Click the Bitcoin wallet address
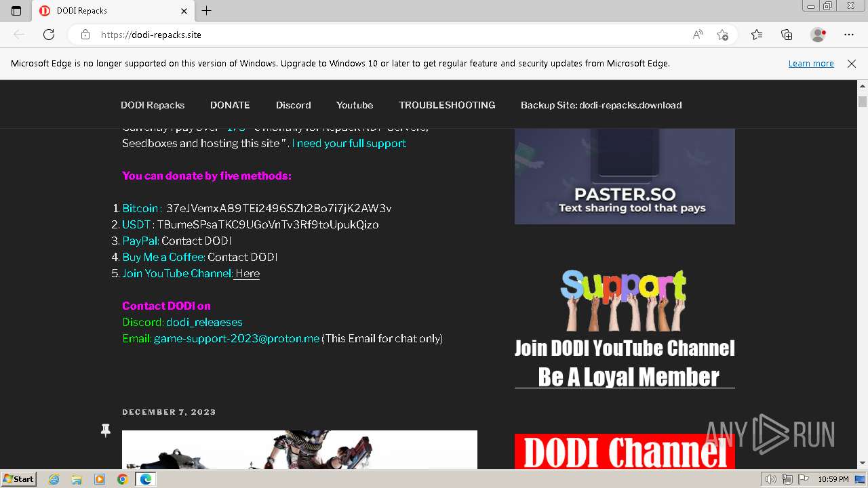The image size is (868, 488). point(279,209)
